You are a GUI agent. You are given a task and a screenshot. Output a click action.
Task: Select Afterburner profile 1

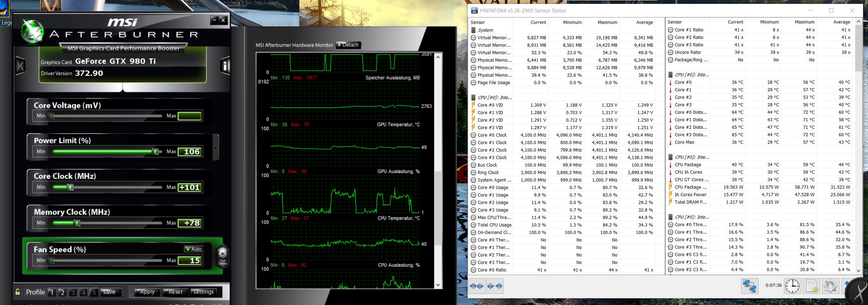point(52,292)
